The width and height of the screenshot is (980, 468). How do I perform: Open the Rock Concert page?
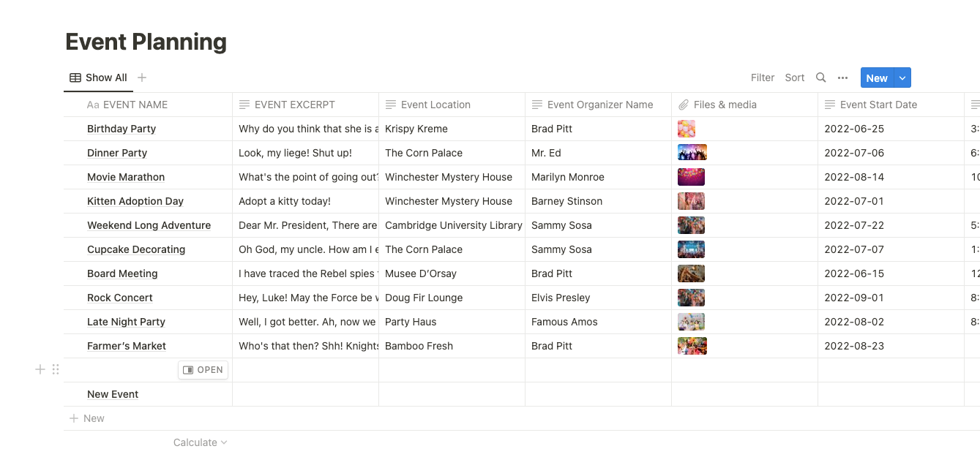120,298
